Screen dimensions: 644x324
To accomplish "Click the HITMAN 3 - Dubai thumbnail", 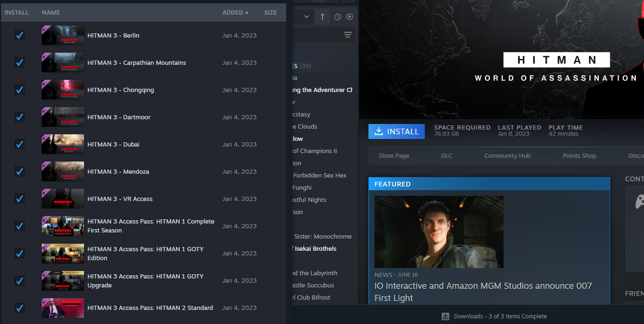I will pos(63,144).
